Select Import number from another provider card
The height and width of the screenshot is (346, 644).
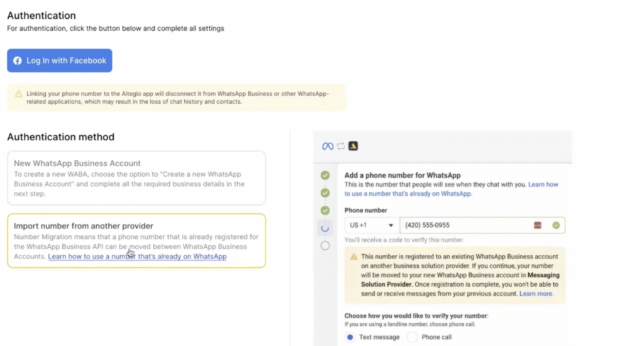click(x=136, y=240)
